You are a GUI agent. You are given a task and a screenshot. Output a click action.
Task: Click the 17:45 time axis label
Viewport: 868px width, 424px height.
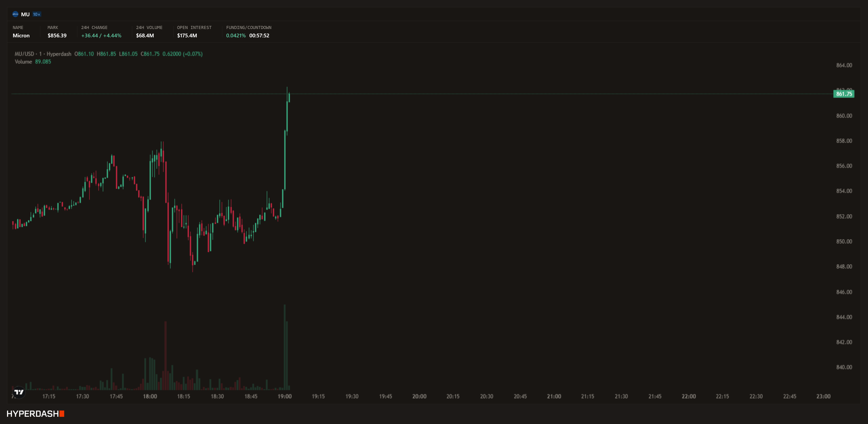tap(116, 396)
